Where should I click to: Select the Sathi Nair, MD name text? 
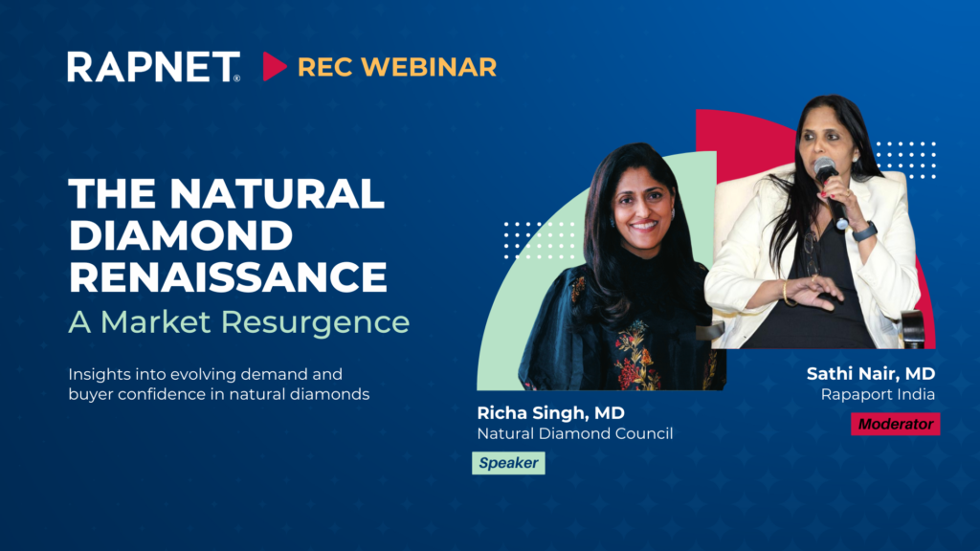(871, 374)
